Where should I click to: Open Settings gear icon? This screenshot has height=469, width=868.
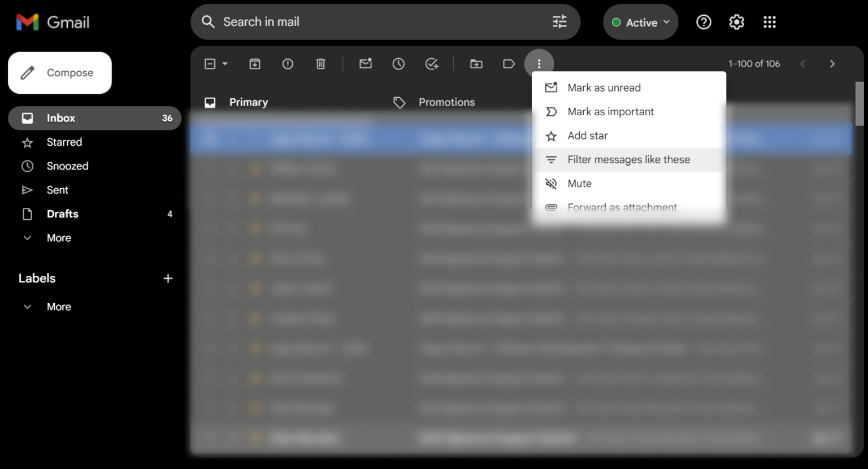coord(736,22)
